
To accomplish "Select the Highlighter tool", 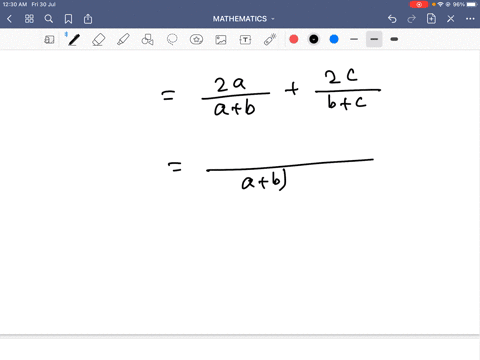I will [x=123, y=40].
